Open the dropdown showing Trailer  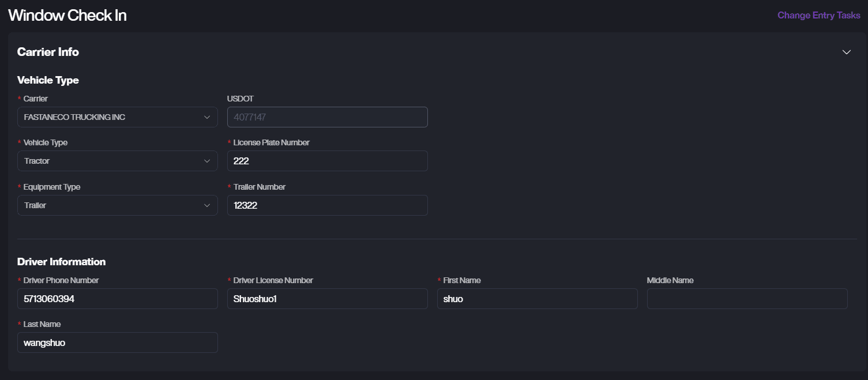tap(110, 205)
